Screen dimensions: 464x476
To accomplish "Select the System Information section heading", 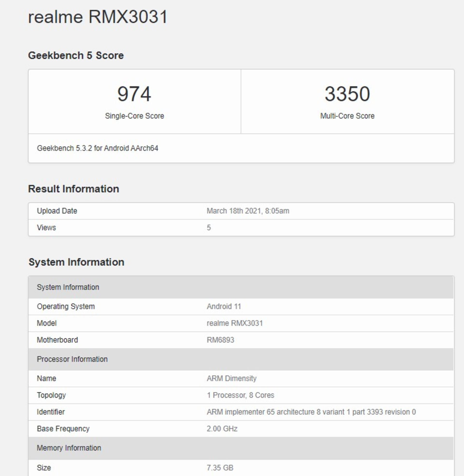I will click(x=77, y=262).
